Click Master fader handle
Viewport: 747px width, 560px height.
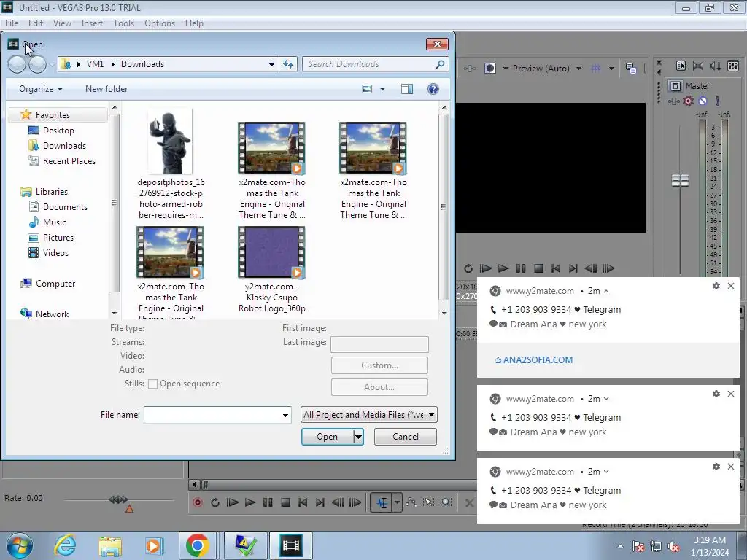pos(680,181)
